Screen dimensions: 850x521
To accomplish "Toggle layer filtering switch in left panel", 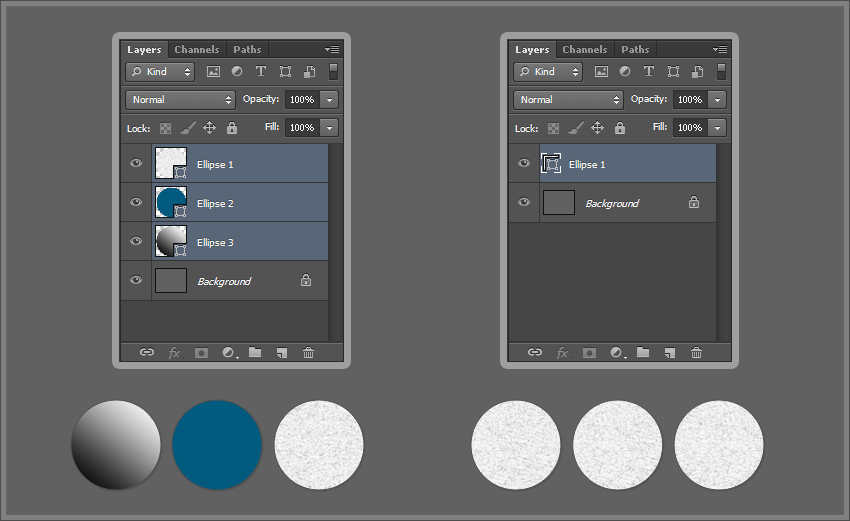I will (333, 72).
